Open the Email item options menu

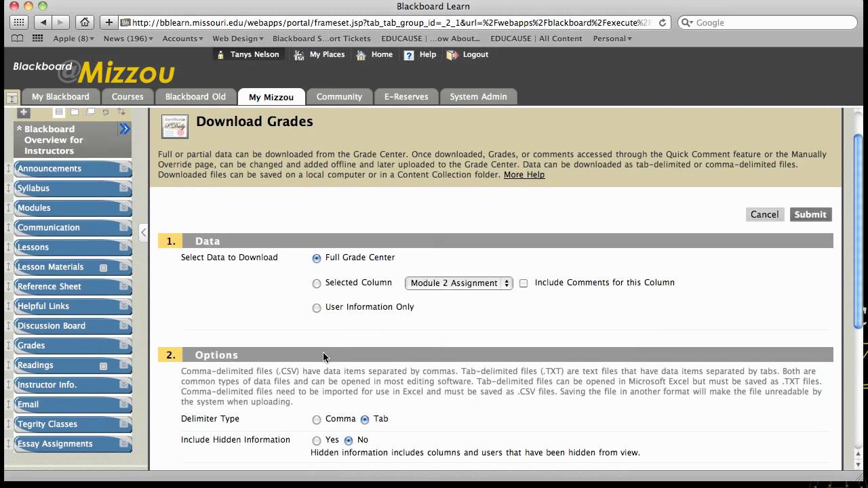pos(124,405)
